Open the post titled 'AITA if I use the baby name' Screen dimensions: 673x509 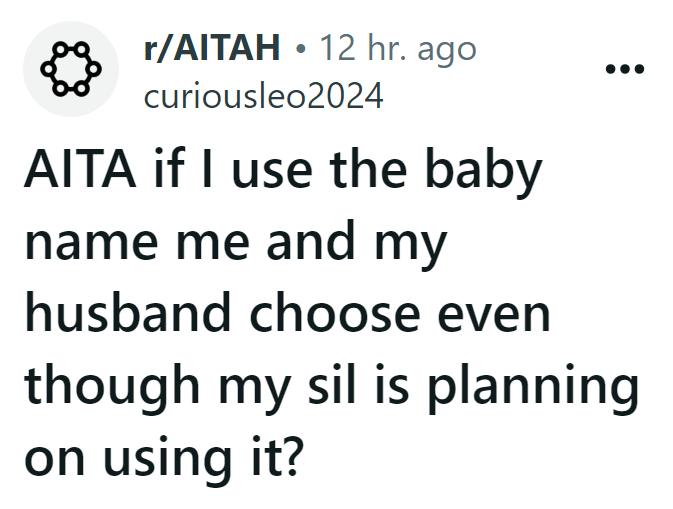(x=331, y=312)
